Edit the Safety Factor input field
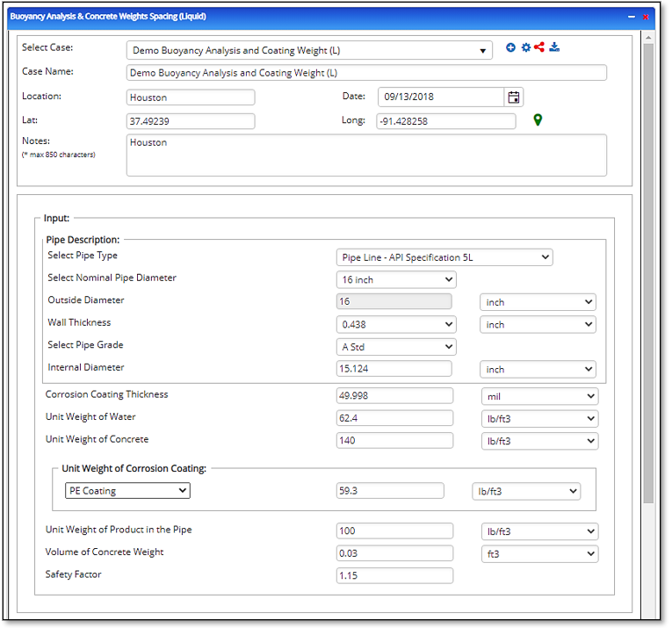The image size is (672, 628). (x=394, y=576)
